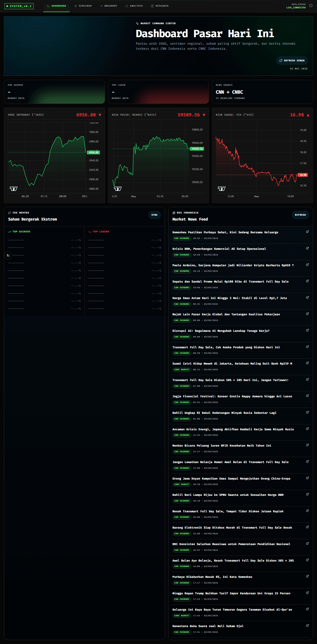Open external link icon for Harga Emas Antam article
This screenshot has height=644, width=317.
pos(307,297)
